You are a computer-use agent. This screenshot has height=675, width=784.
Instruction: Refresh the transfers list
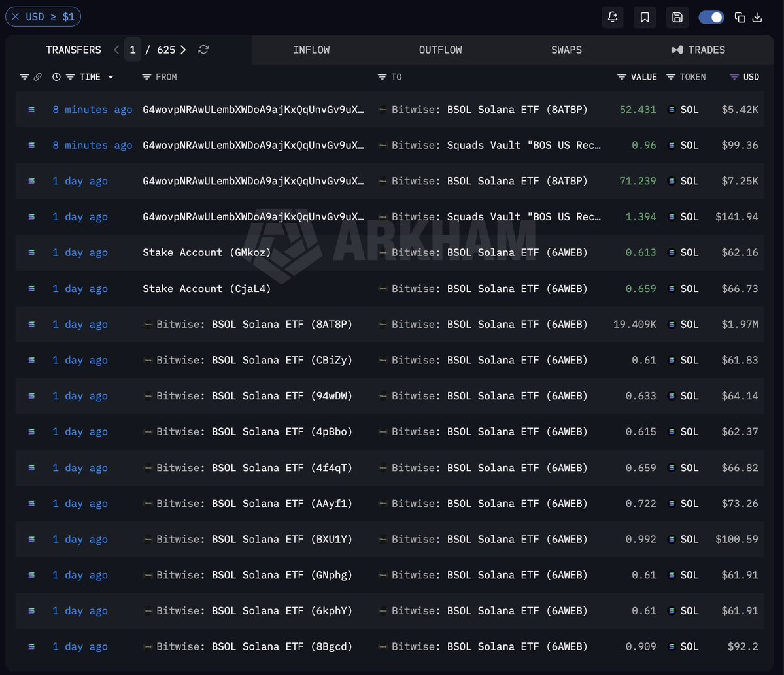point(203,50)
